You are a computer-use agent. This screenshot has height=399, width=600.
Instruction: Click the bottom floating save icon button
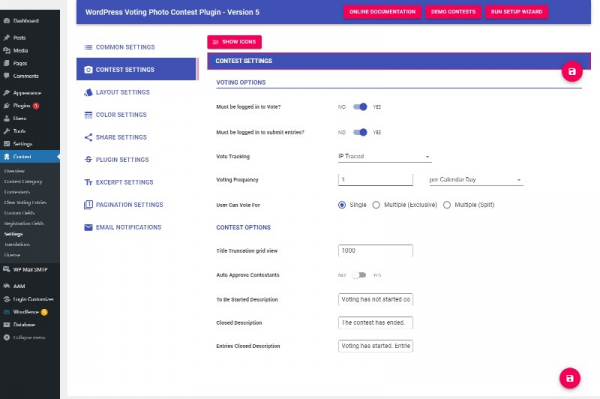570,378
